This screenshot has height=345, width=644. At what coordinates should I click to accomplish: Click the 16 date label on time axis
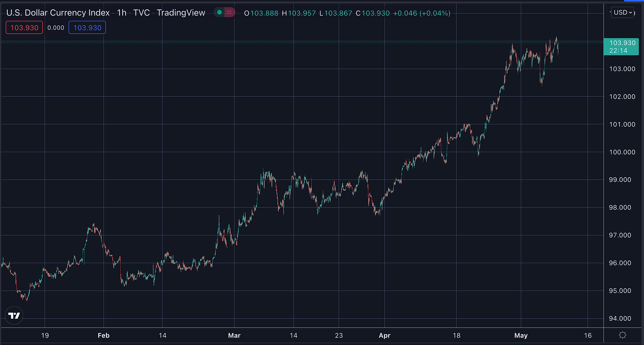coord(588,336)
